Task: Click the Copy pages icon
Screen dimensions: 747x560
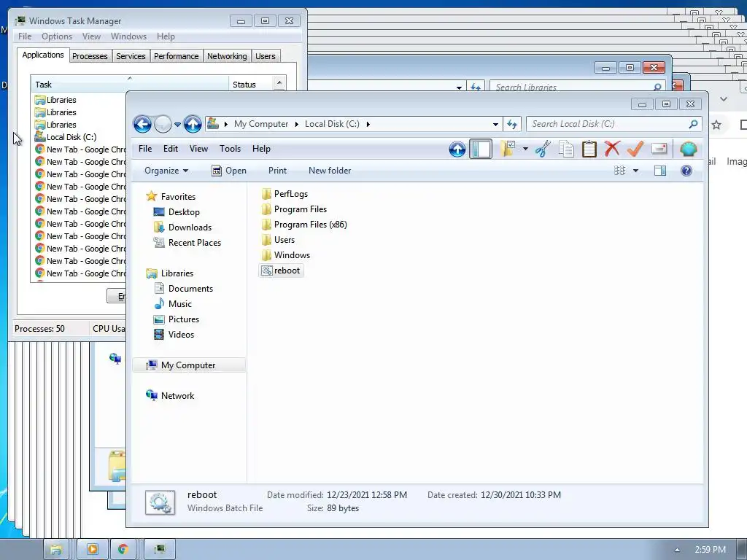Action: pos(566,149)
